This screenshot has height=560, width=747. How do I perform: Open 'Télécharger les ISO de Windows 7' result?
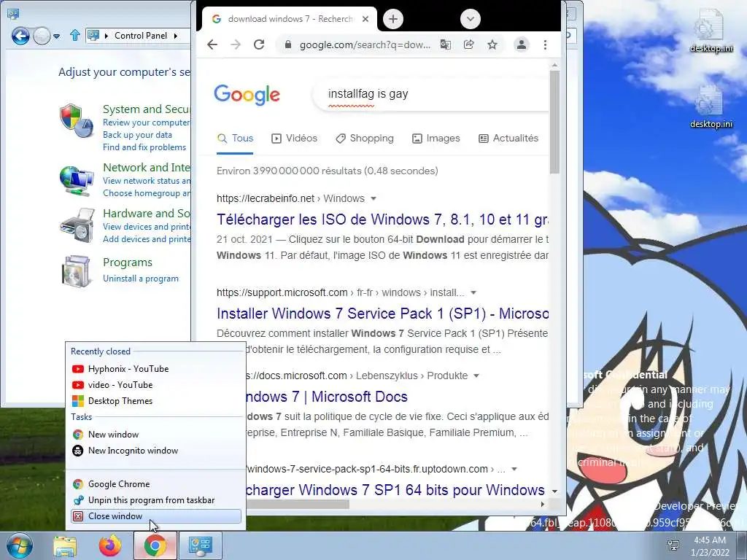point(382,219)
